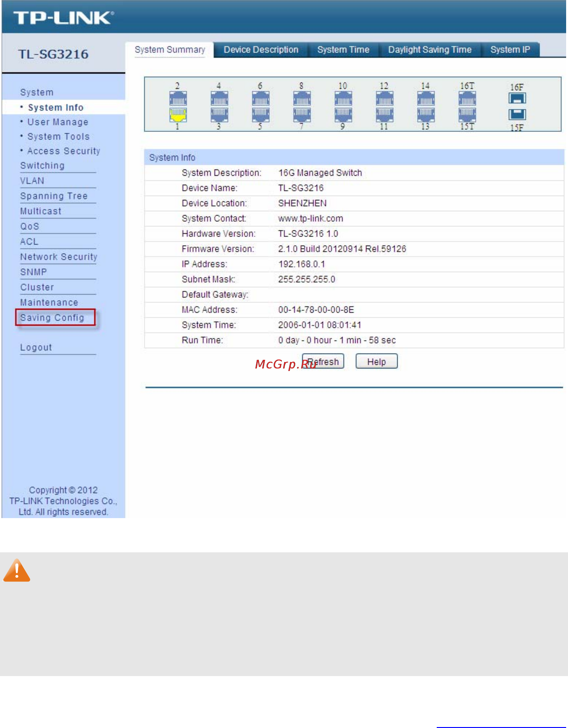This screenshot has height=728, width=568.
Task: Expand the Switching menu
Action: point(42,166)
